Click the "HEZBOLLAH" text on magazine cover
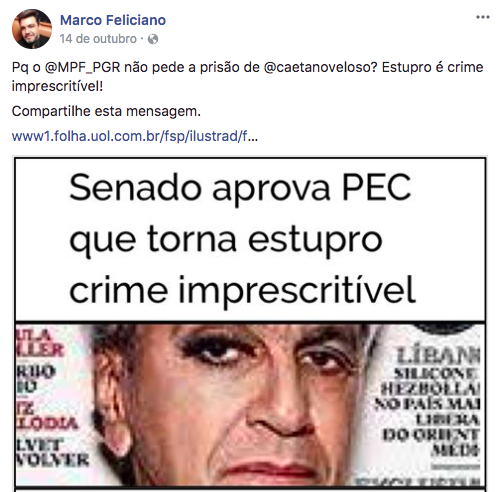The image size is (498, 492). tap(431, 388)
